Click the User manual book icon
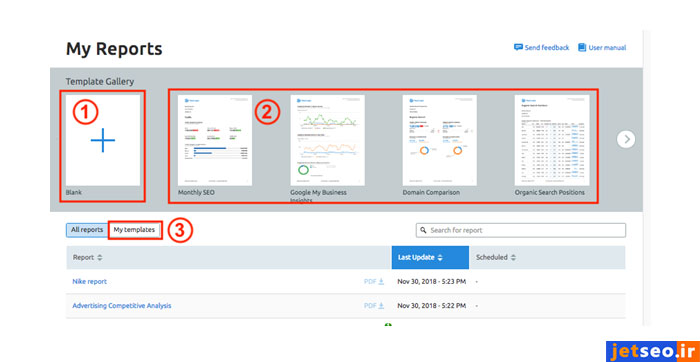Image resolution: width=700 pixels, height=362 pixels. [x=582, y=47]
